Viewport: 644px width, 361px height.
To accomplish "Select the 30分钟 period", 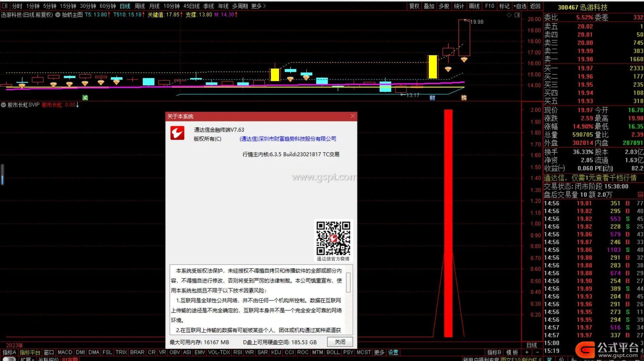I will [88, 6].
